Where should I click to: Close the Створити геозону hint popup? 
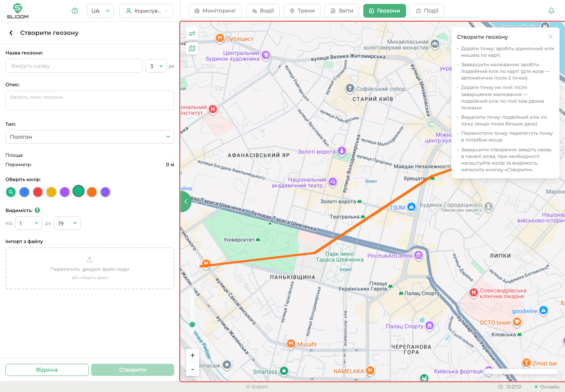point(551,37)
